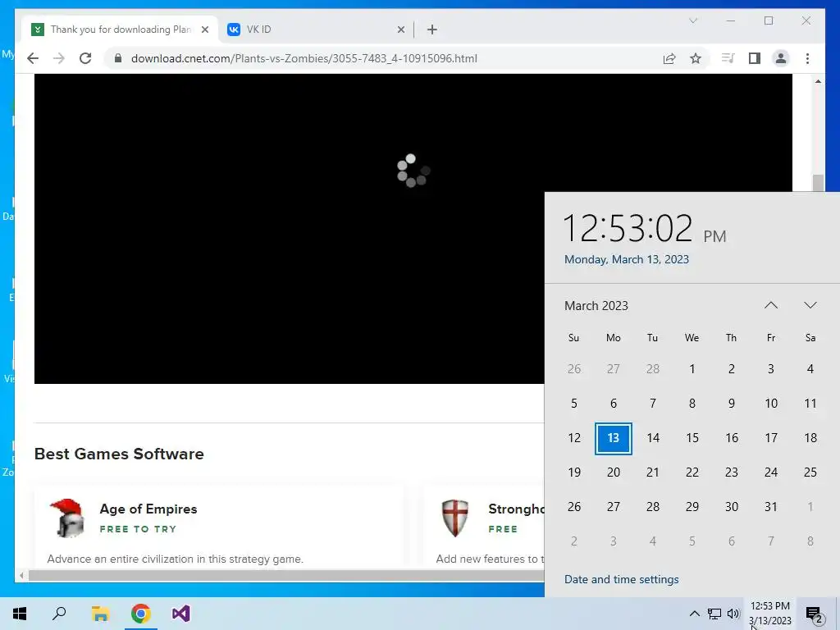The height and width of the screenshot is (630, 840).
Task: Go forward in Chrome
Action: [x=59, y=58]
